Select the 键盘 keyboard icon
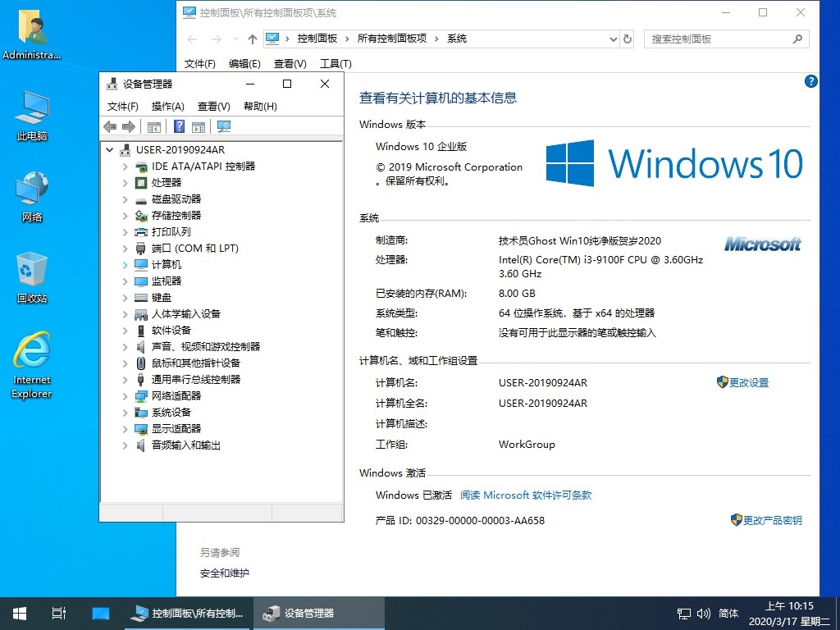Screen dimensions: 840x630 pos(141,297)
